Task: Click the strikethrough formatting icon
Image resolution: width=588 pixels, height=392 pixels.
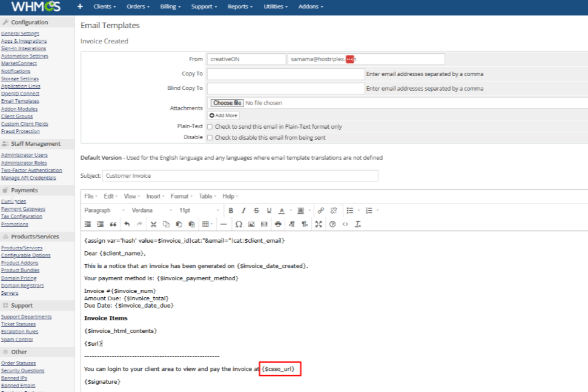Action: [256, 211]
